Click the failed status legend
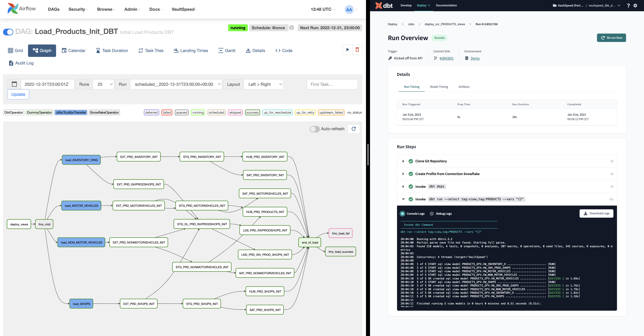The height and width of the screenshot is (336, 644). tap(167, 112)
